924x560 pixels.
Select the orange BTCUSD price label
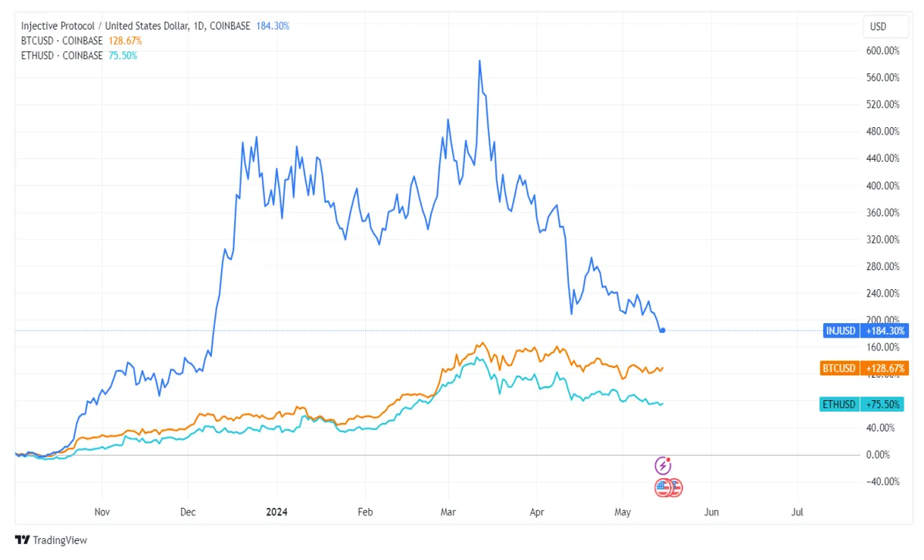tap(863, 369)
